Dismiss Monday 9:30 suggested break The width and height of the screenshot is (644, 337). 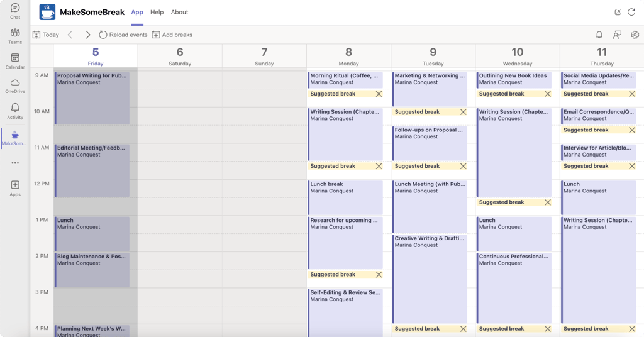point(379,94)
